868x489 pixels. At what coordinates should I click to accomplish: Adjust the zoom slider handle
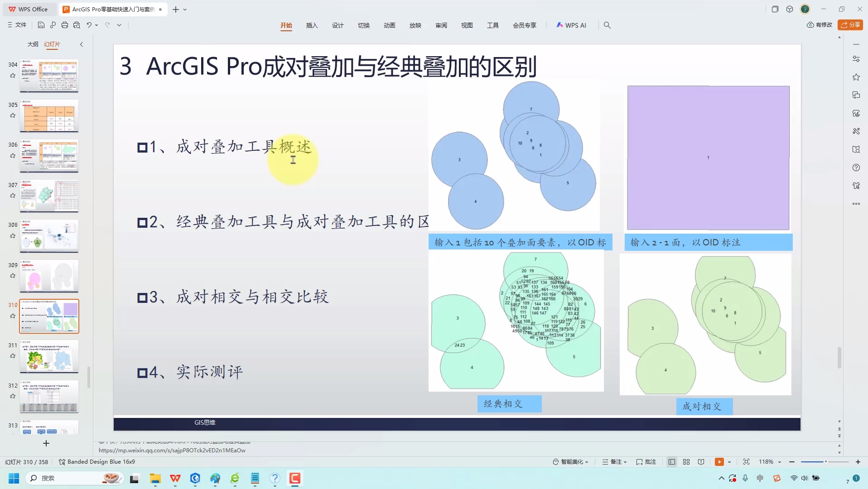pyautogui.click(x=825, y=462)
